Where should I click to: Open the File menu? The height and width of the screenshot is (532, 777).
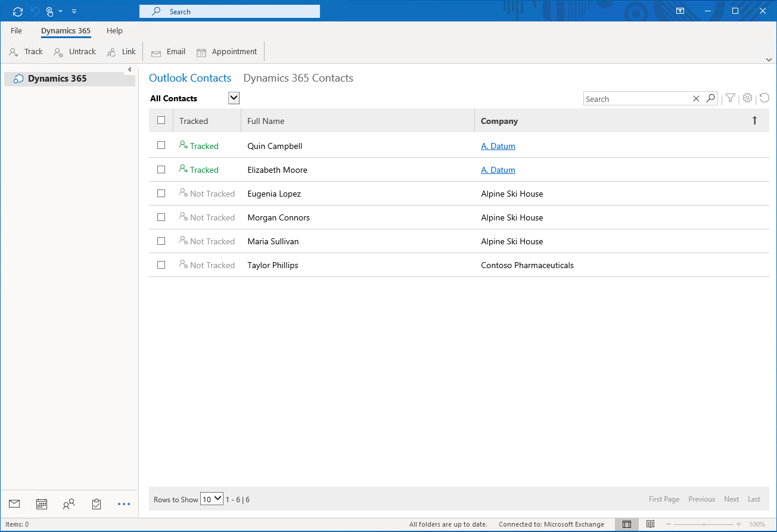click(x=16, y=30)
